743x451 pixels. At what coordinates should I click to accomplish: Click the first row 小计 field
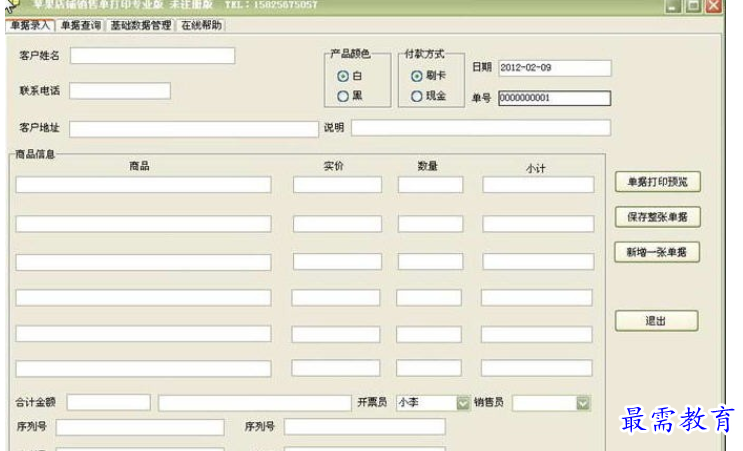point(538,185)
